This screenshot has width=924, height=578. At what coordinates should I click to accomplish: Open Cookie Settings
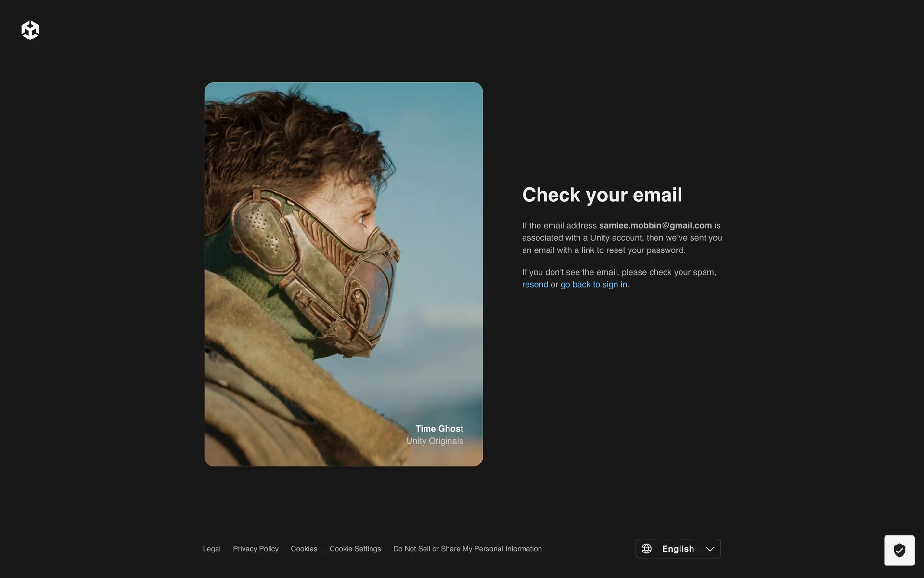tap(355, 549)
